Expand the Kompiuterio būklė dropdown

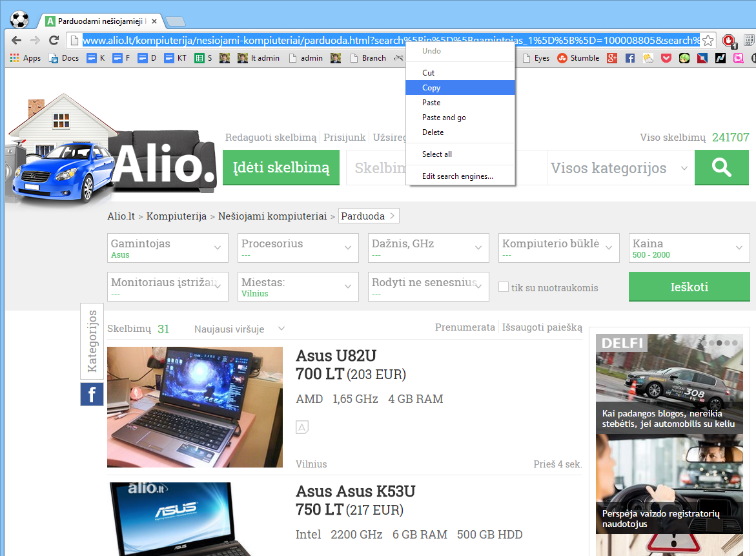559,248
